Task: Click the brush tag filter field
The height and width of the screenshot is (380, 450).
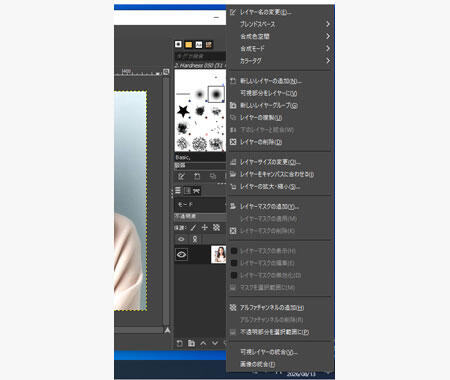Action: [200, 56]
